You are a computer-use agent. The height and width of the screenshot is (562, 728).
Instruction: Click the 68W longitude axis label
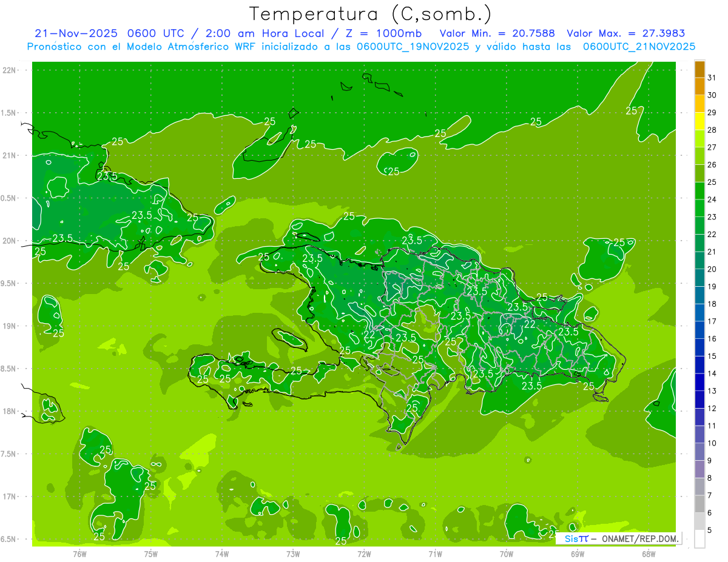(648, 554)
